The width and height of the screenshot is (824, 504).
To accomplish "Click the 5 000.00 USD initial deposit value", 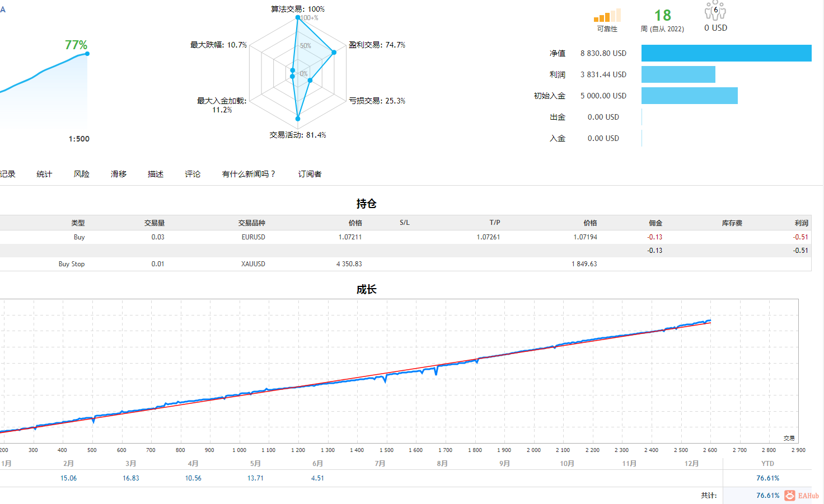I will click(603, 96).
